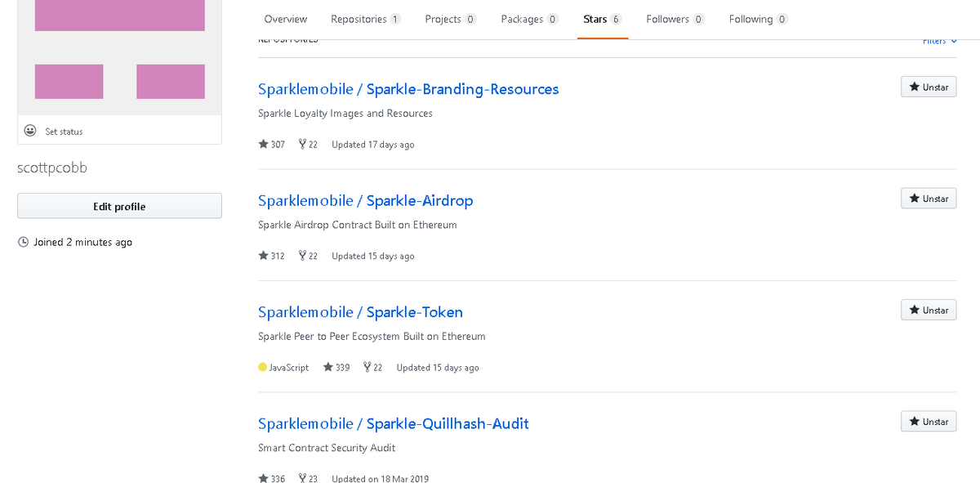
Task: Click the JavaScript language label
Action: [x=289, y=368]
